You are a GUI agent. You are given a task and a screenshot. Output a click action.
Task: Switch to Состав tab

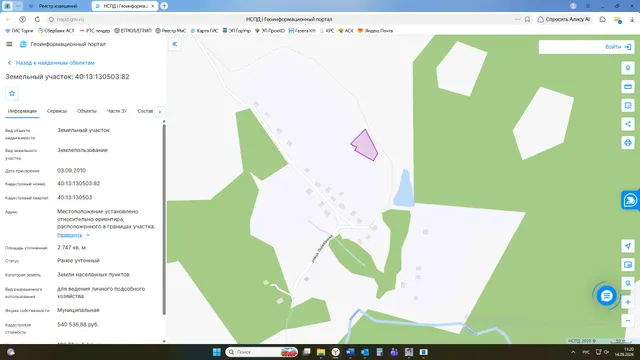[145, 111]
